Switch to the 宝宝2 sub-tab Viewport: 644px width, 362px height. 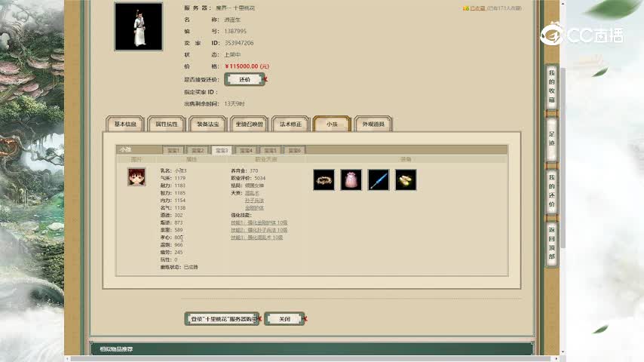(198, 150)
